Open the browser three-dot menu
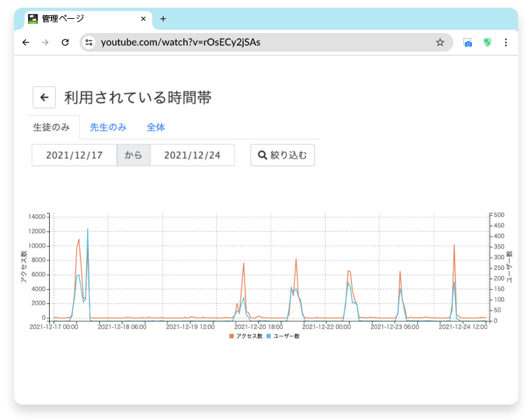 tap(506, 43)
